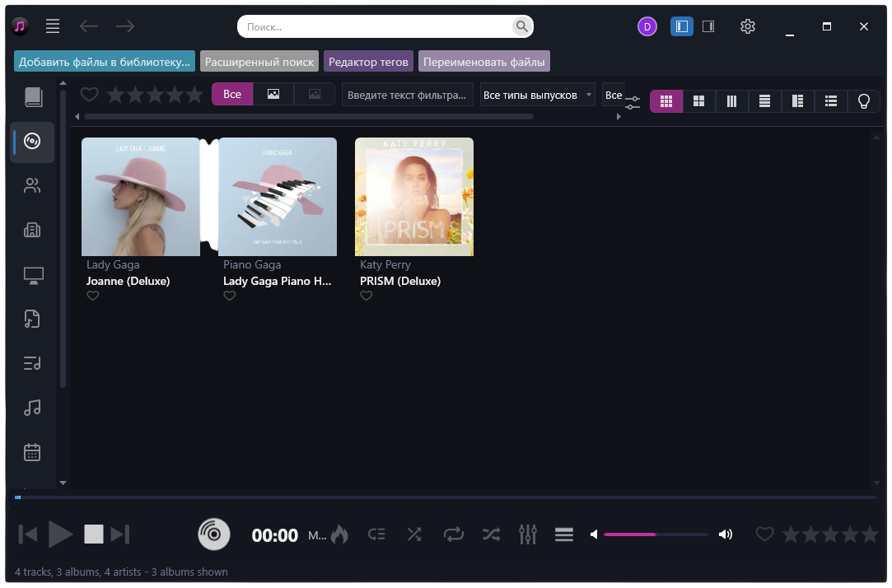The height and width of the screenshot is (588, 892).
Task: Open settings via gear icon
Action: point(748,26)
